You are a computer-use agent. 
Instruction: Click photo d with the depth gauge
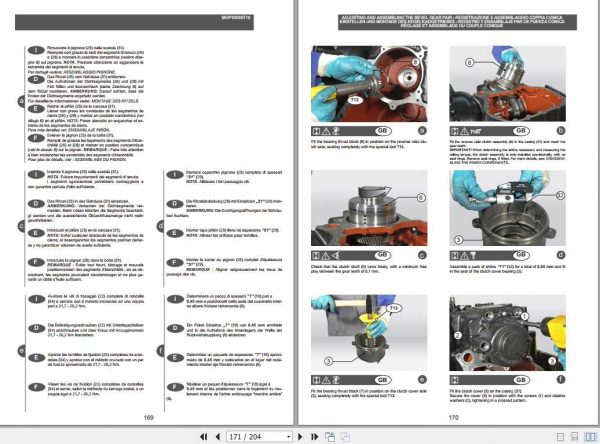pyautogui.click(x=507, y=208)
